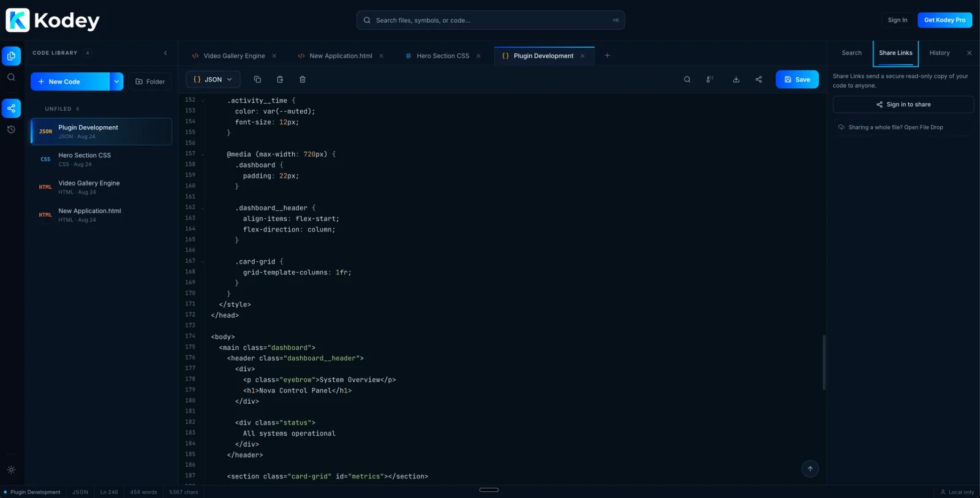The width and height of the screenshot is (980, 498).
Task: Click "Ln 246" in the status bar
Action: (109, 492)
